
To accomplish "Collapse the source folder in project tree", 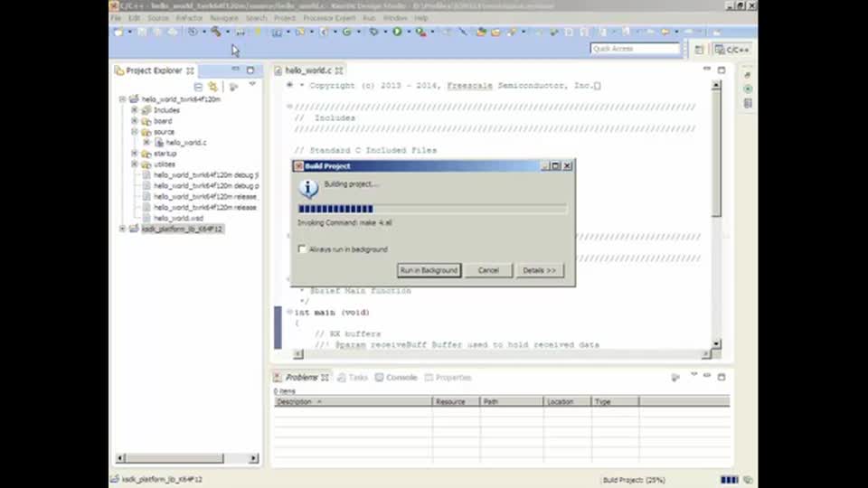I will [134, 132].
